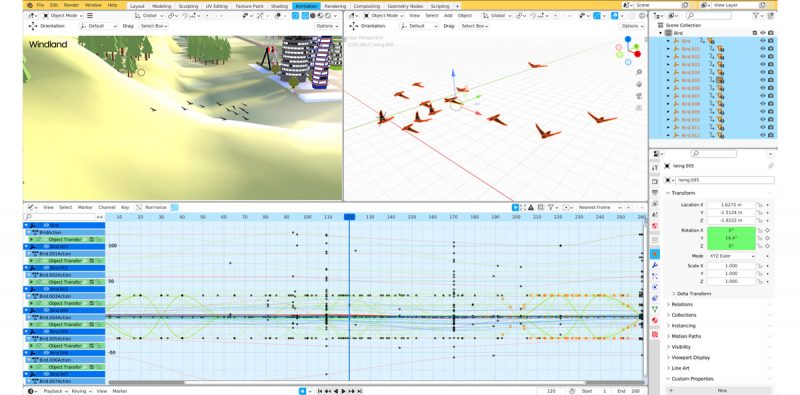Toggle eye visibility for Bird collection
This screenshot has width=800, height=395.
[763, 33]
